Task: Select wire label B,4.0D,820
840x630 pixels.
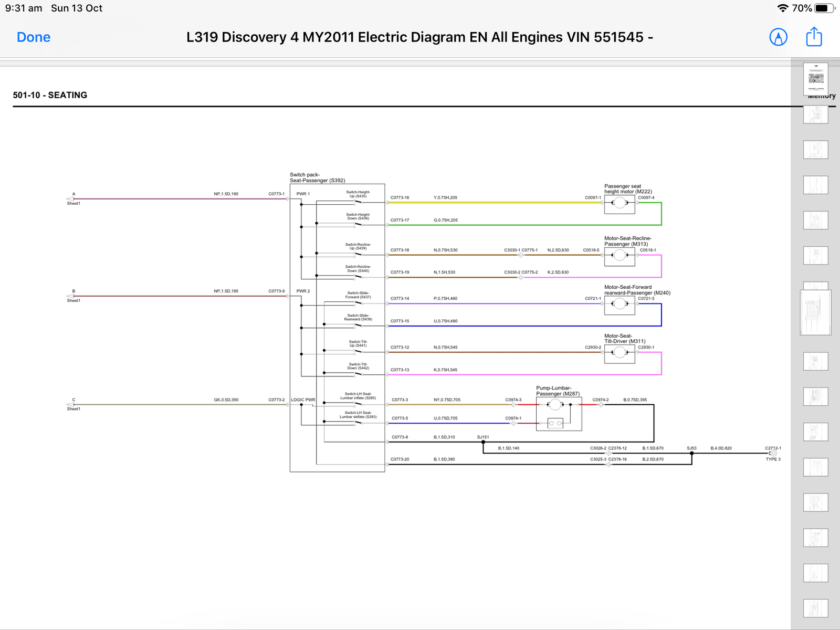Action: tap(721, 448)
